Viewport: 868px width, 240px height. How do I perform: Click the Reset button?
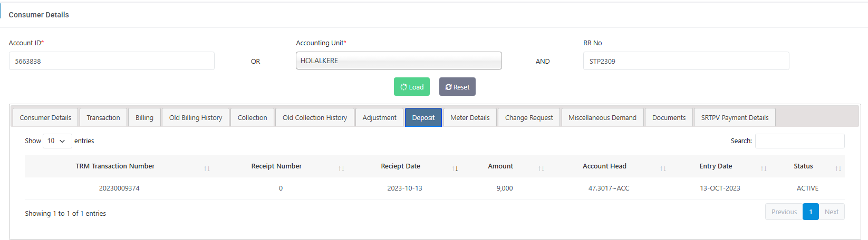(457, 87)
